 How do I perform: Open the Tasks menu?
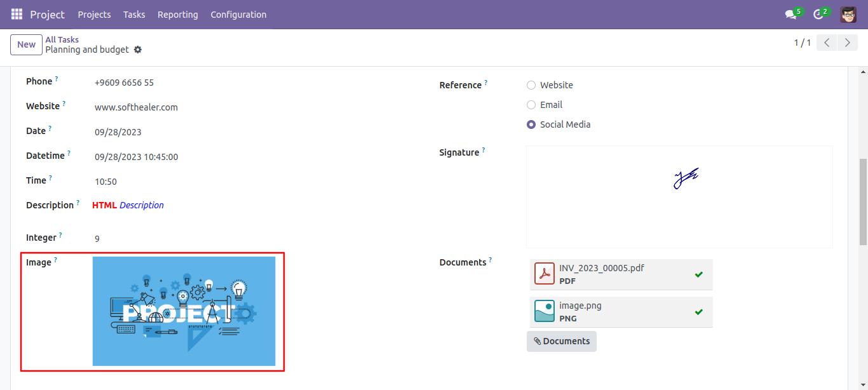point(134,14)
